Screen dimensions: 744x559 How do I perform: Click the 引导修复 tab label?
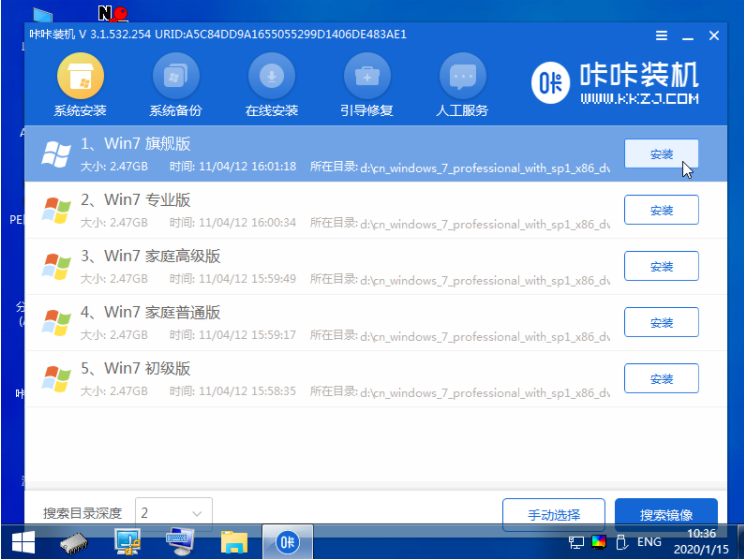pos(367,111)
